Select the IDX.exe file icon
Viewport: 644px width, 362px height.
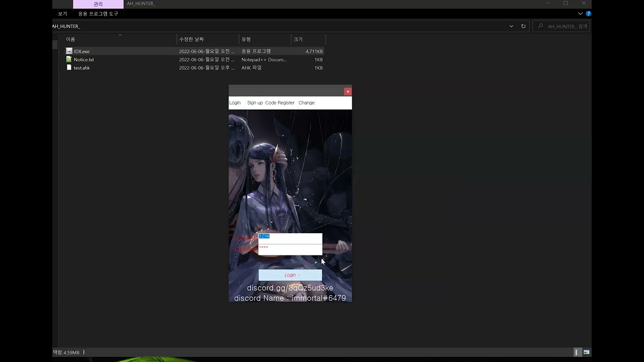coord(69,51)
